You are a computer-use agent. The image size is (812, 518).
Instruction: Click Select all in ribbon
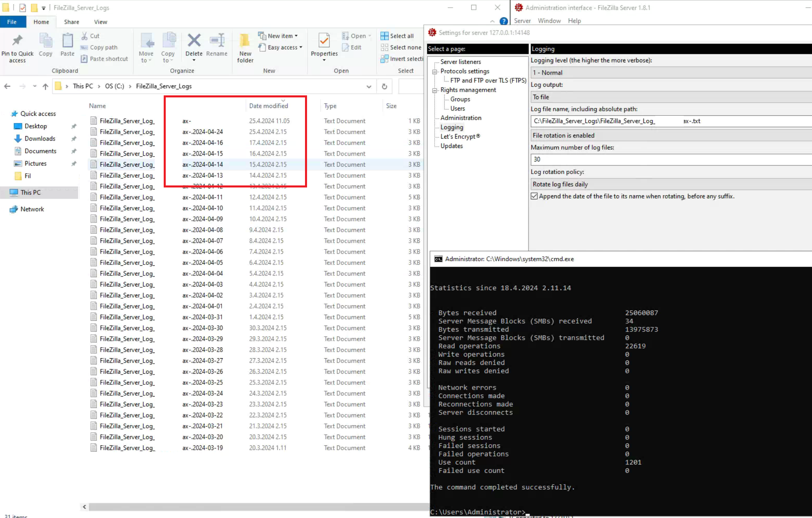[397, 36]
